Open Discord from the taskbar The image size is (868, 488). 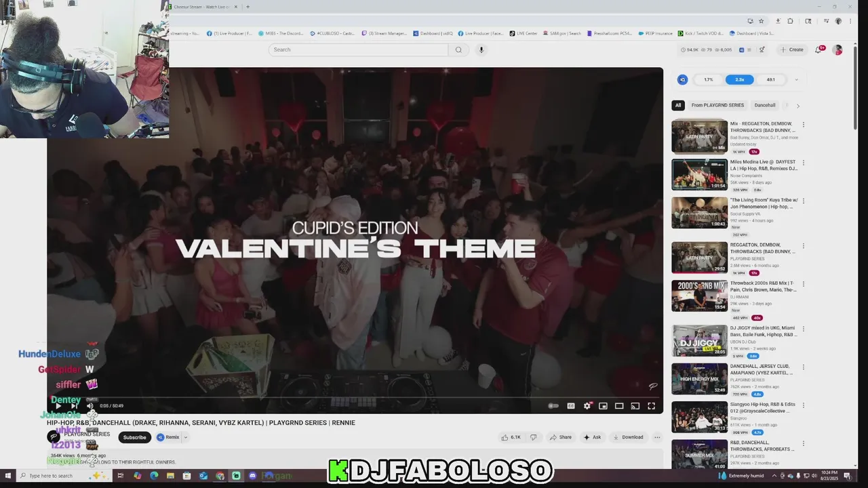(252, 476)
